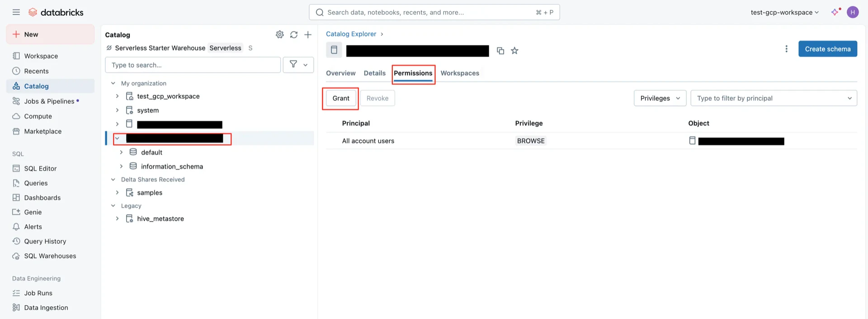Screen dimensions: 868x319
Task: Open Catalog settings gear icon
Action: [x=280, y=34]
